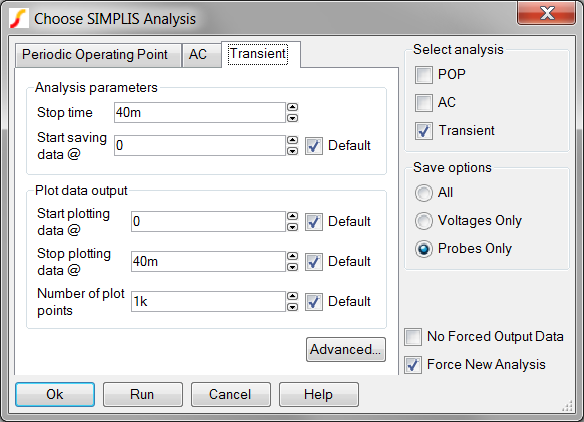Enable the POP analysis checkbox
This screenshot has height=422, width=584.
424,74
